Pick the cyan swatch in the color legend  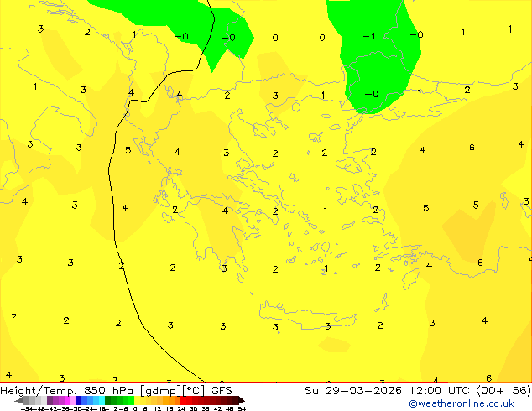click(x=102, y=401)
